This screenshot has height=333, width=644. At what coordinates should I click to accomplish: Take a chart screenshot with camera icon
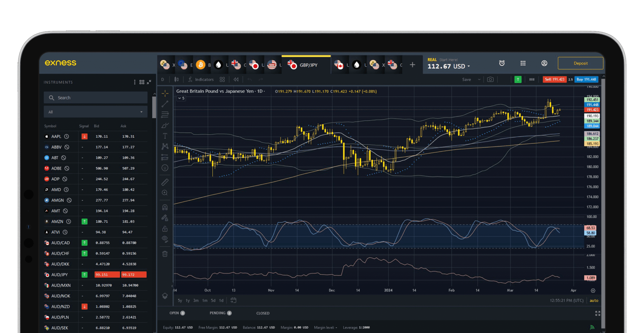[490, 79]
